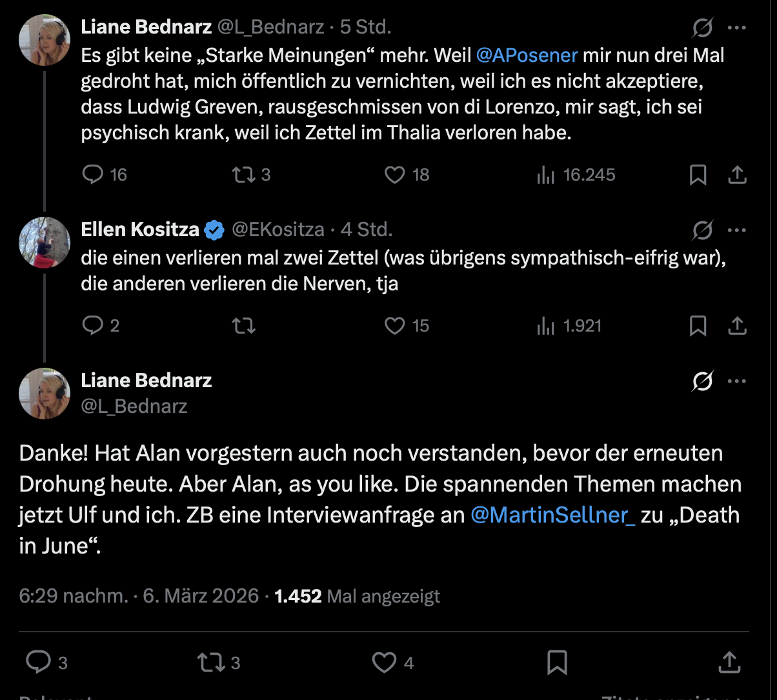Image resolution: width=777 pixels, height=700 pixels.
Task: Share the first tweet via share icon
Action: 737,175
